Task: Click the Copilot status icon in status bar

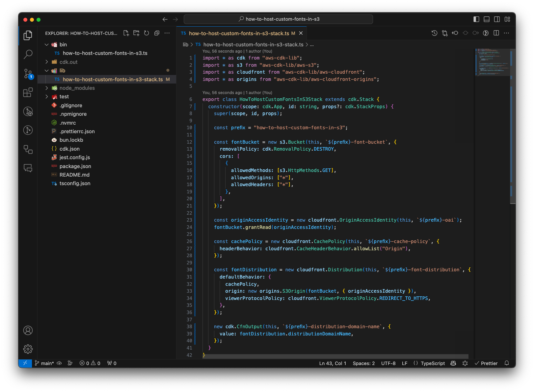Action: click(453, 363)
